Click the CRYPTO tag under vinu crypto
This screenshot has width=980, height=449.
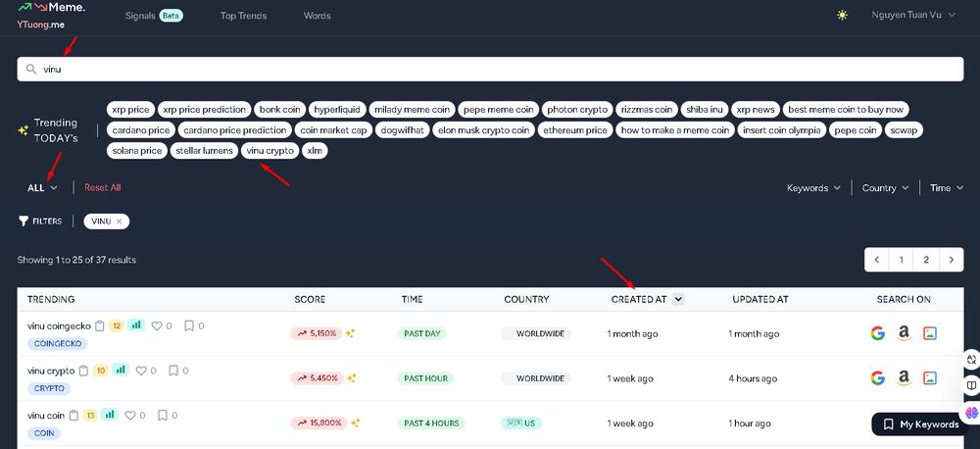click(49, 388)
